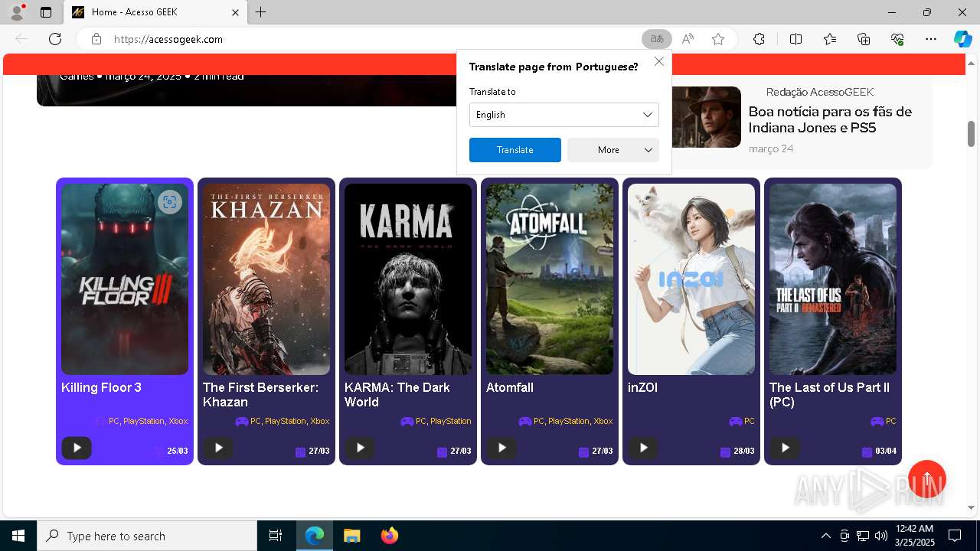The image size is (980, 551).
Task: Open Collections icon
Action: pos(864,39)
